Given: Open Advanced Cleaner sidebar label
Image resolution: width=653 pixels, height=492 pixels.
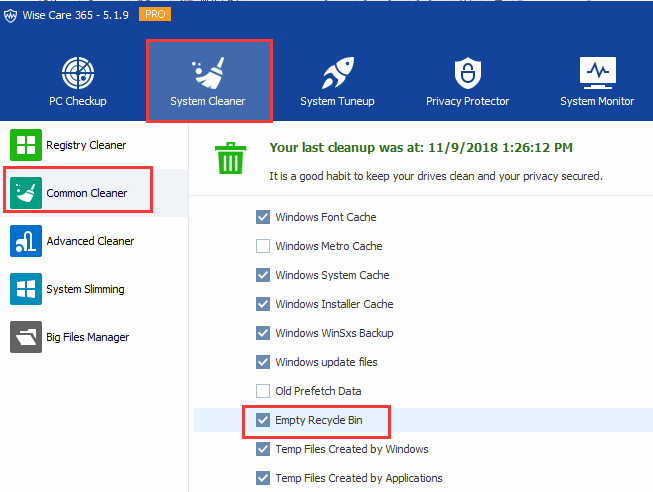Looking at the screenshot, I should (x=90, y=241).
